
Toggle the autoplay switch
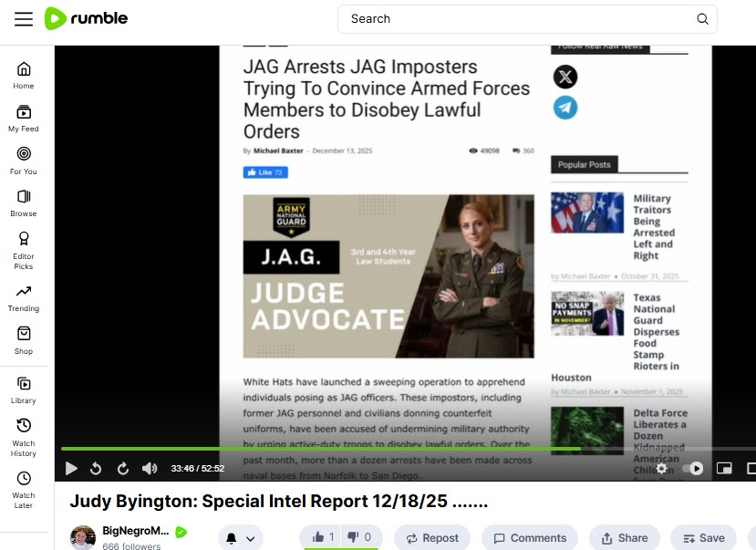pyautogui.click(x=693, y=468)
